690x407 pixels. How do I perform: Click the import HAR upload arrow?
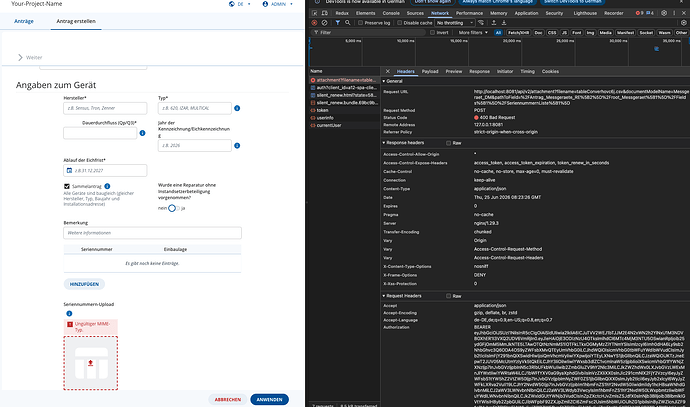(494, 23)
